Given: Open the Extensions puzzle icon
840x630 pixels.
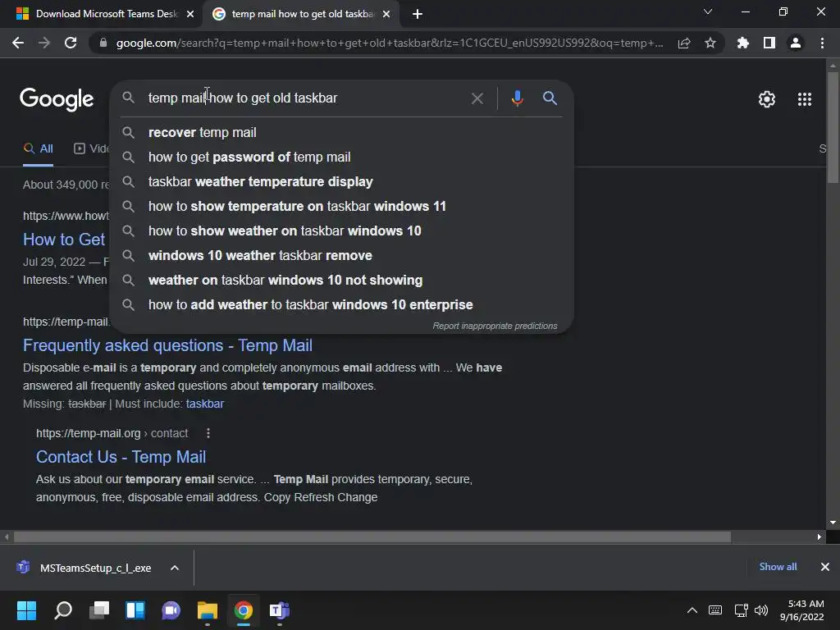Looking at the screenshot, I should pyautogui.click(x=743, y=43).
